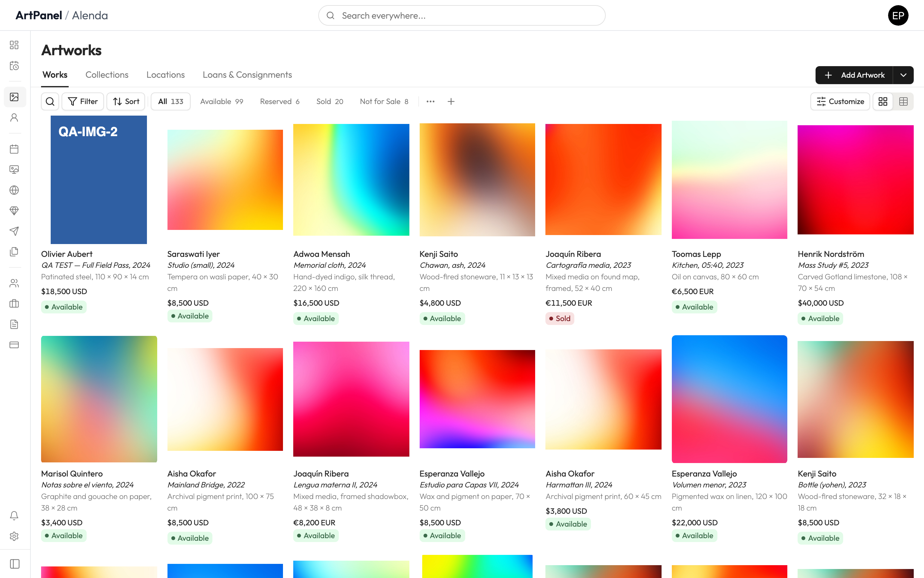Click the magnifier search icon beside Filter
Viewport: 924px width, 578px height.
pos(50,101)
